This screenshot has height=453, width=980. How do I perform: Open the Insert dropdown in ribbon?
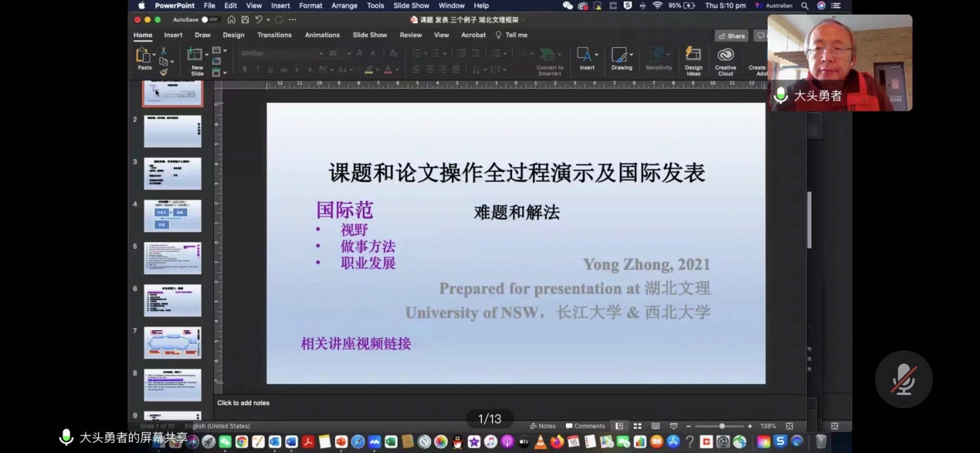pyautogui.click(x=587, y=58)
